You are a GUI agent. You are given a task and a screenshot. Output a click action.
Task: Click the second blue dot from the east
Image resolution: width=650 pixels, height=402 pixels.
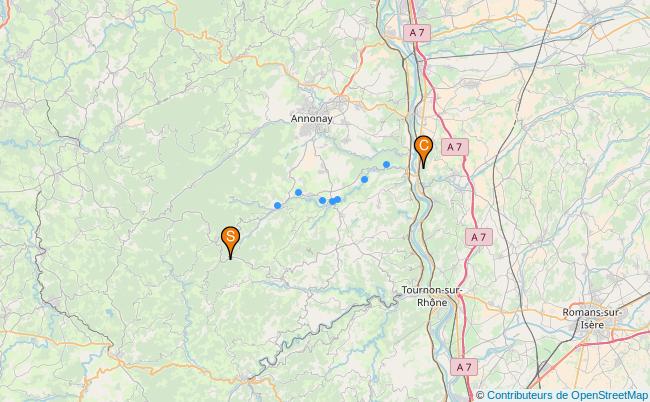click(x=364, y=179)
